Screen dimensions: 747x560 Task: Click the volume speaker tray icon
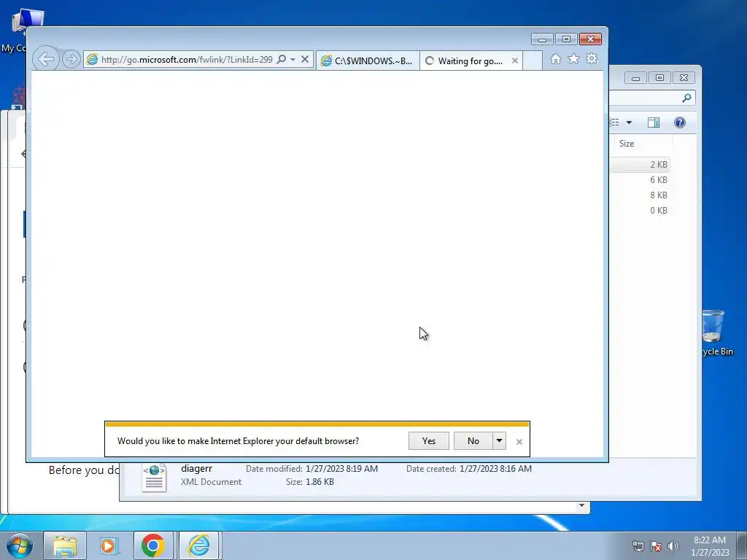point(673,546)
